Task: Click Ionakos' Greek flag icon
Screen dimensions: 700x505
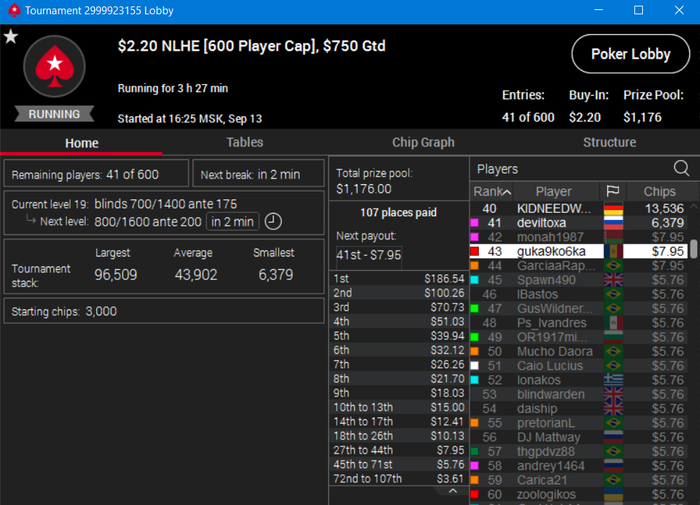Action: click(x=613, y=380)
